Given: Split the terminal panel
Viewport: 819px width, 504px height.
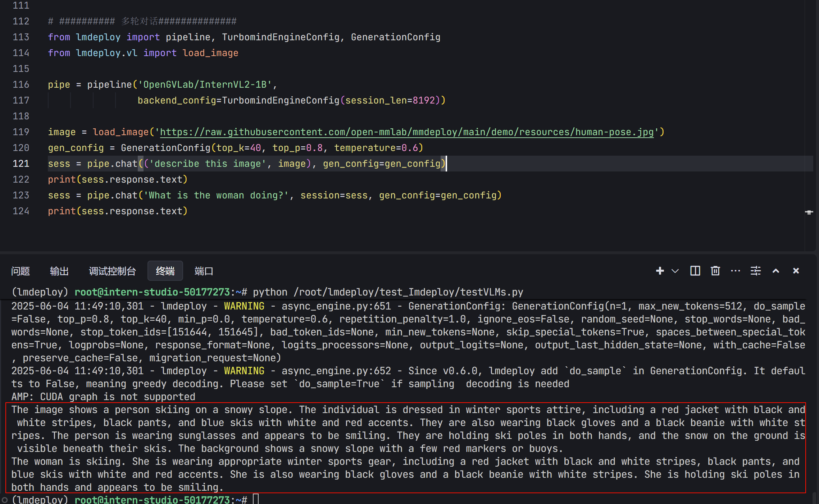Looking at the screenshot, I should coord(695,271).
